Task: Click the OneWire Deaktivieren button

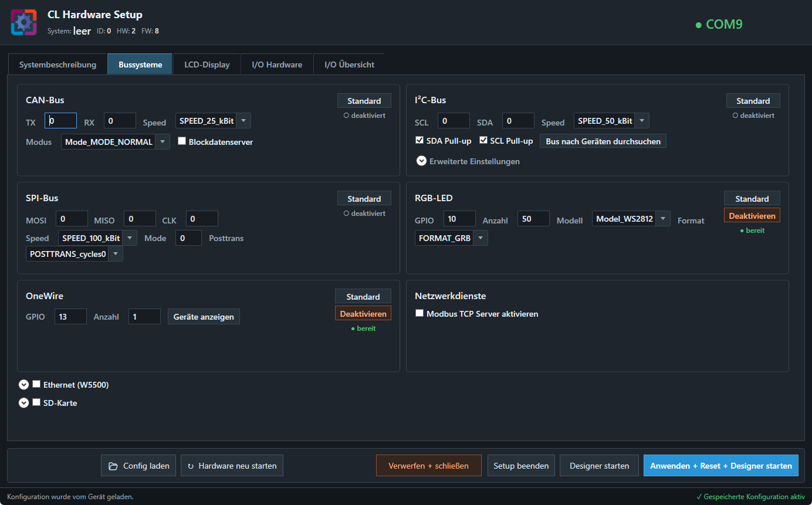Action: [x=363, y=314]
